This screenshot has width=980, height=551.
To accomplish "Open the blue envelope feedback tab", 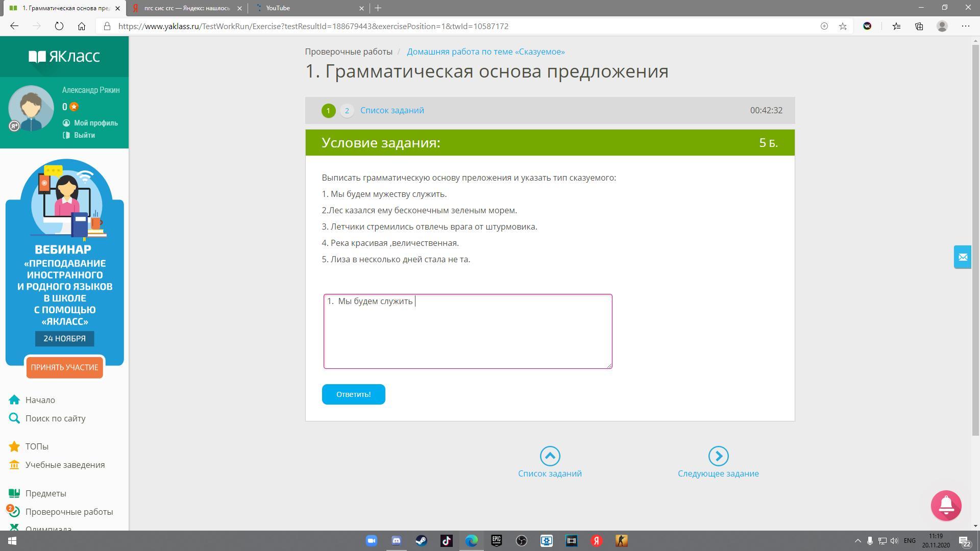I will pos(963,257).
